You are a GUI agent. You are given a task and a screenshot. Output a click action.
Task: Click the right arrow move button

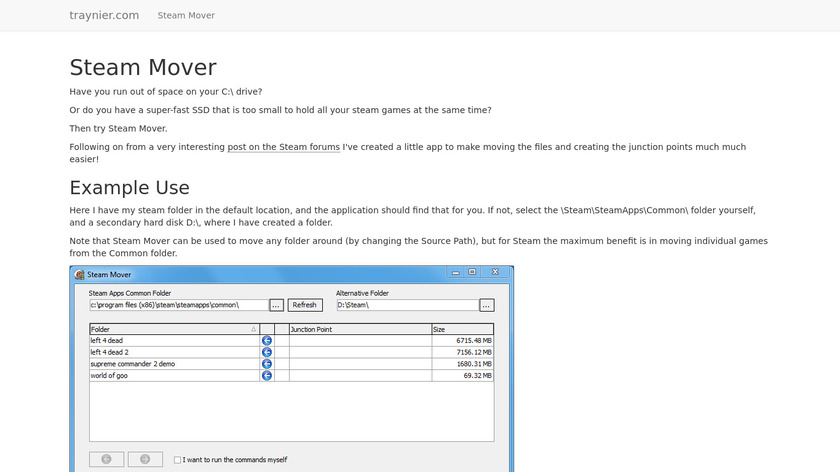(145, 459)
